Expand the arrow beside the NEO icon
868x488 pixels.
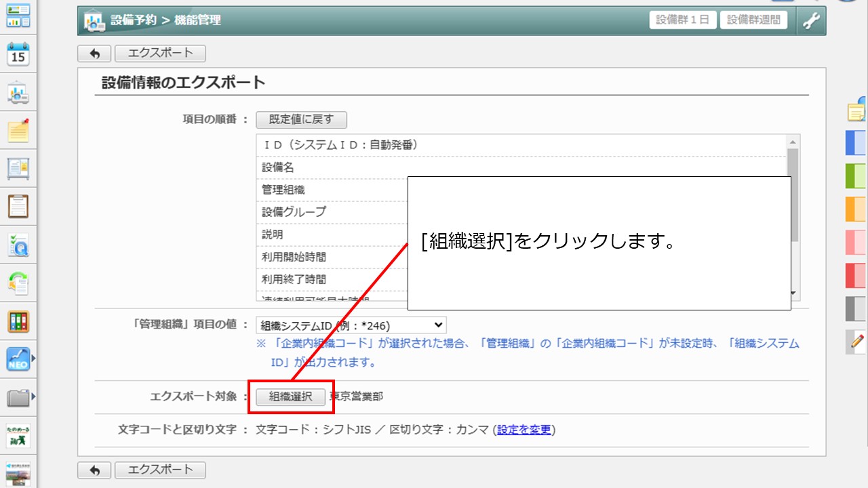pyautogui.click(x=33, y=357)
